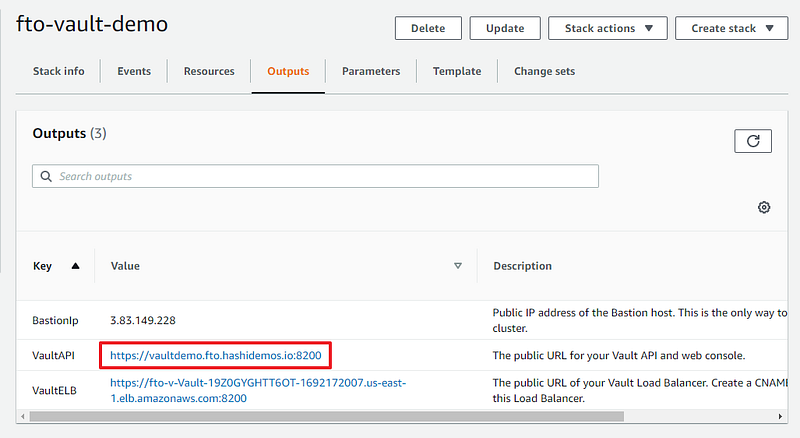800x438 pixels.
Task: Refresh the outputs list with reload icon
Action: pos(753,141)
